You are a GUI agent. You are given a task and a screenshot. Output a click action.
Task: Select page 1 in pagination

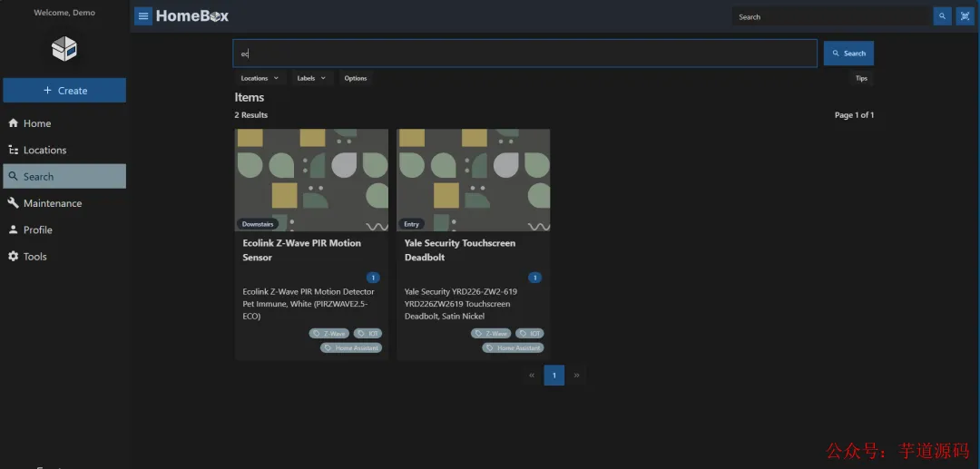[x=554, y=376]
